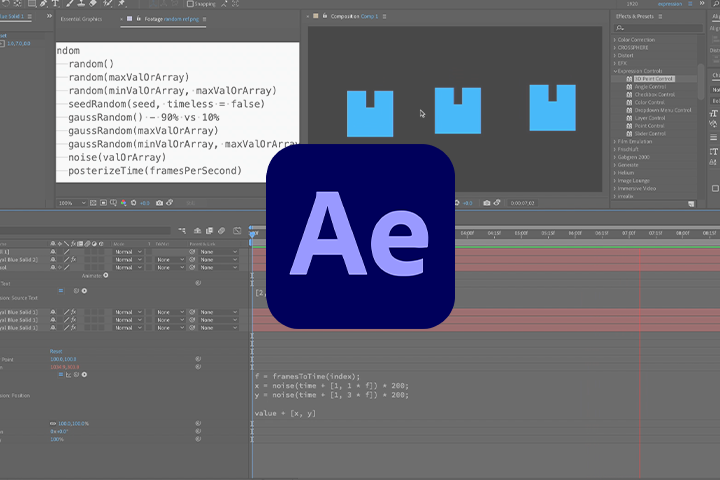Viewport: 720px width, 480px height.
Task: Click the blue Reset link
Action: [x=56, y=351]
